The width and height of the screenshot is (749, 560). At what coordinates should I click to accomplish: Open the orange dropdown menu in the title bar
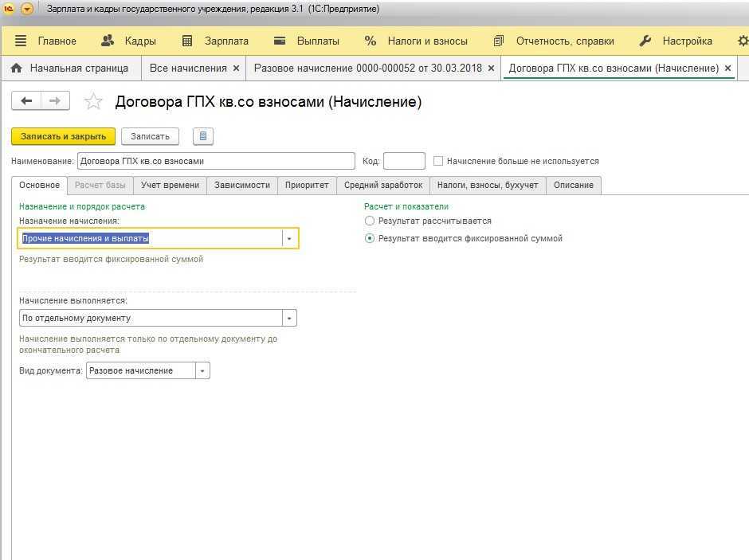(x=27, y=9)
